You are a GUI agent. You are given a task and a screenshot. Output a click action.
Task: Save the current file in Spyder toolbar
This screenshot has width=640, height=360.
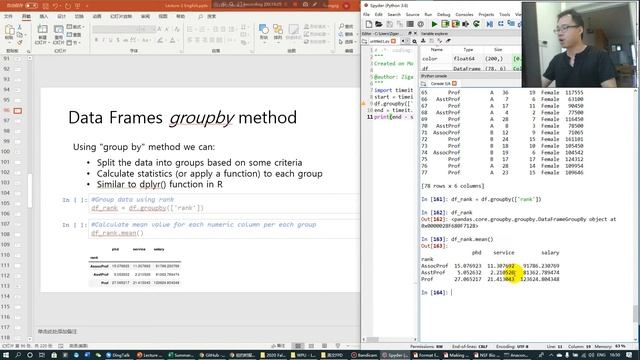click(x=389, y=24)
